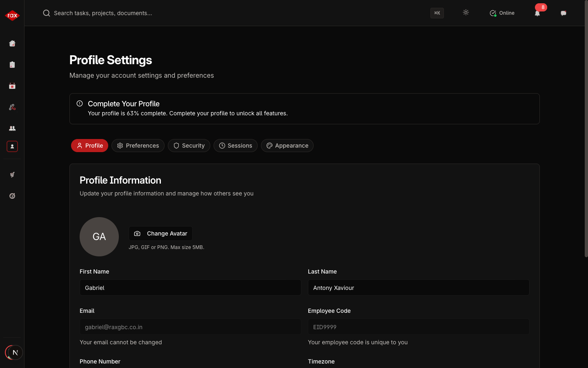
Task: Open the notifications bell with badge 8
Action: tap(537, 13)
